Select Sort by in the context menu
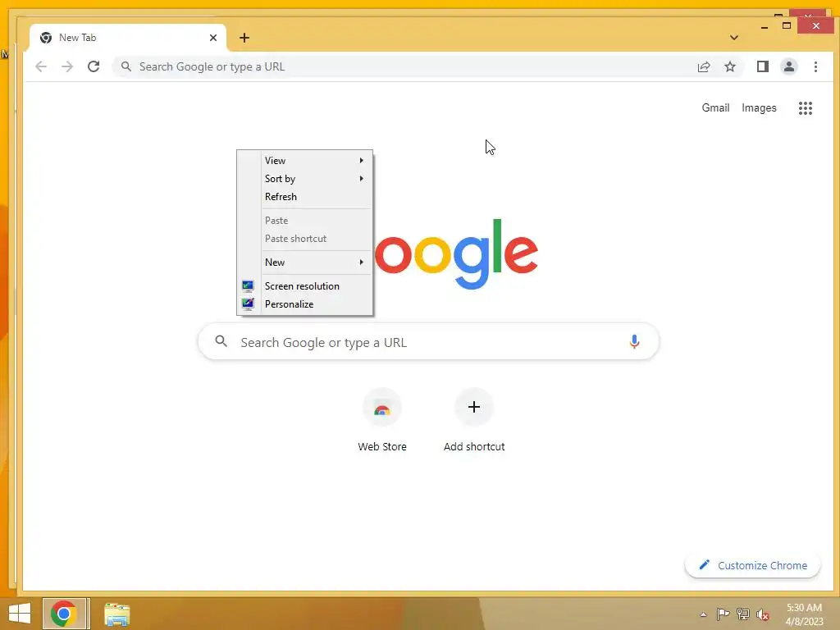 (x=304, y=178)
